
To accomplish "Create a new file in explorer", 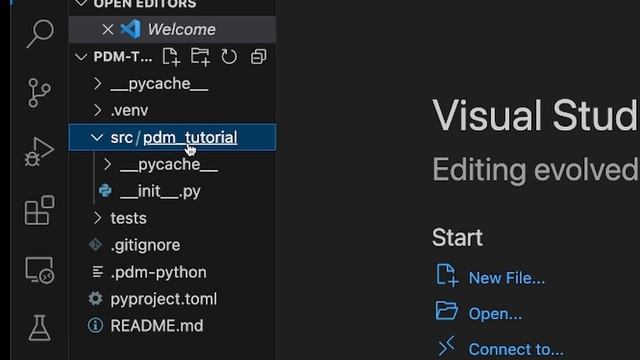I will [171, 56].
